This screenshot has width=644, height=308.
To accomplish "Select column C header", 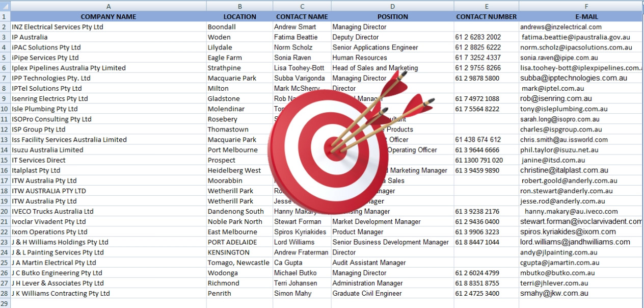I will (x=302, y=6).
